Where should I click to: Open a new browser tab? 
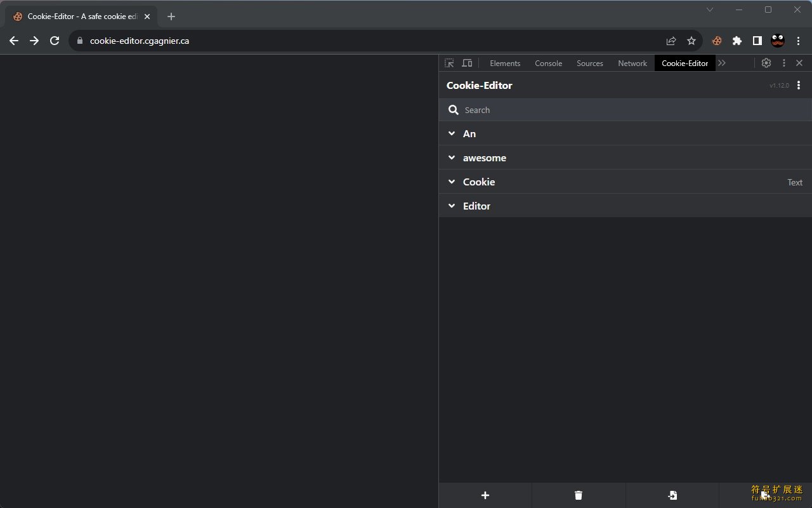point(171,17)
